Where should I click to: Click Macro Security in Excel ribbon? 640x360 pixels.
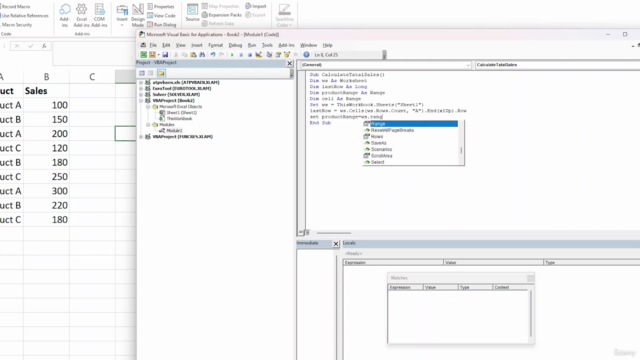(x=16, y=24)
